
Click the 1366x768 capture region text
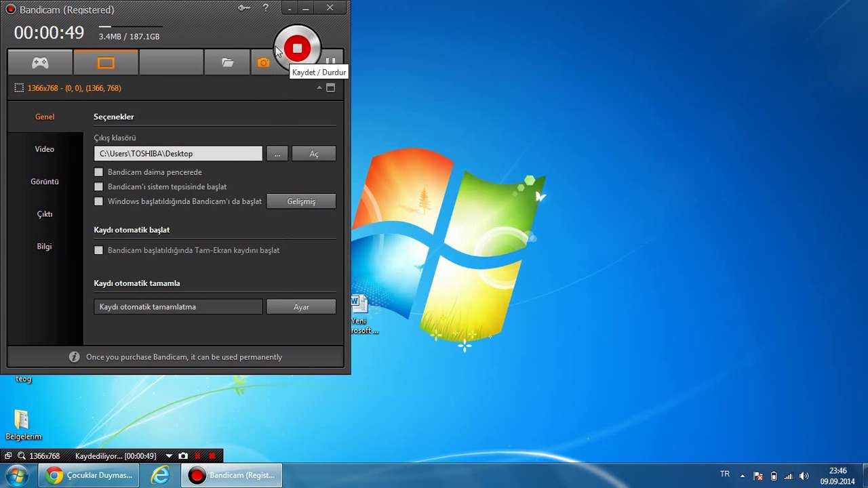point(75,88)
